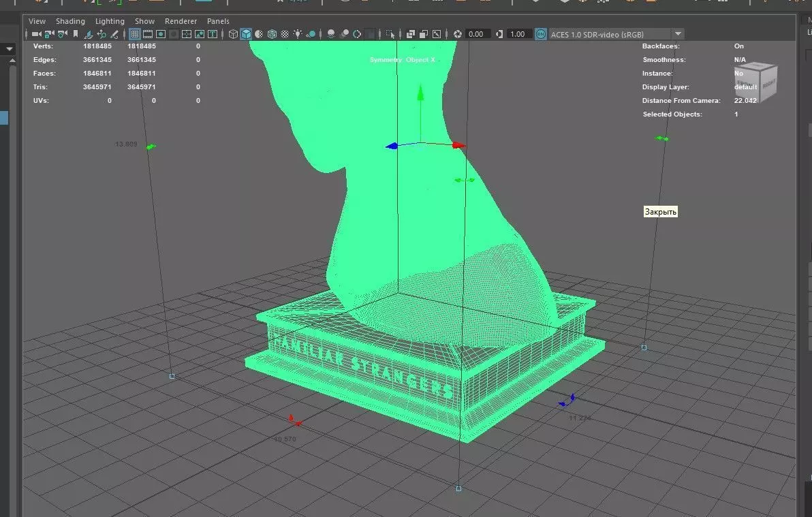
Task: Open Camera Attributes from the panel toolbar
Action: coord(62,34)
